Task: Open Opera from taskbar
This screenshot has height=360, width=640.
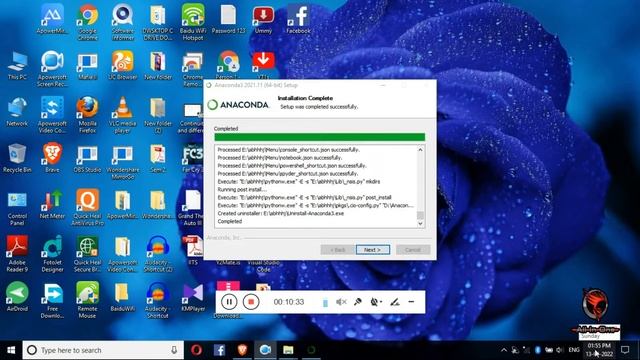Action: (196, 350)
